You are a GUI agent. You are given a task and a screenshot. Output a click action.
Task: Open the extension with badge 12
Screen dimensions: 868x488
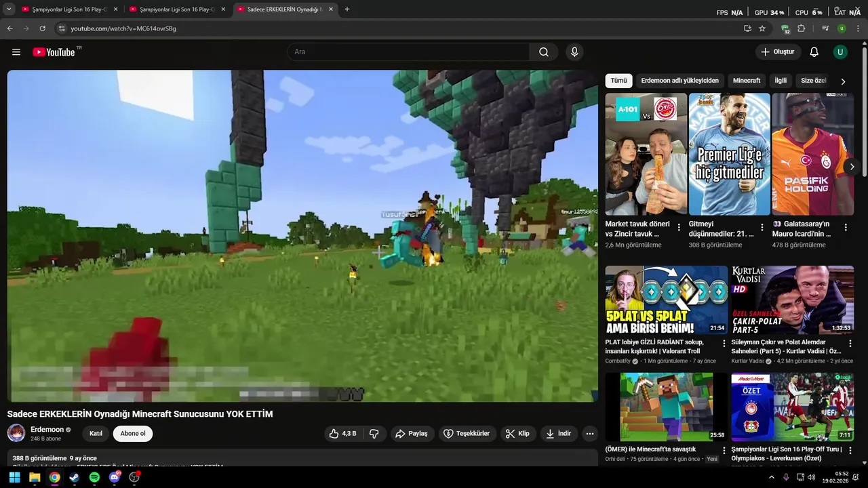(x=785, y=28)
